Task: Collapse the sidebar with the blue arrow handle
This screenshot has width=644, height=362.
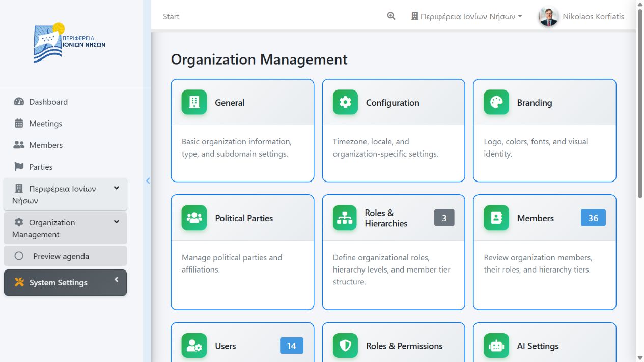Action: (148, 180)
